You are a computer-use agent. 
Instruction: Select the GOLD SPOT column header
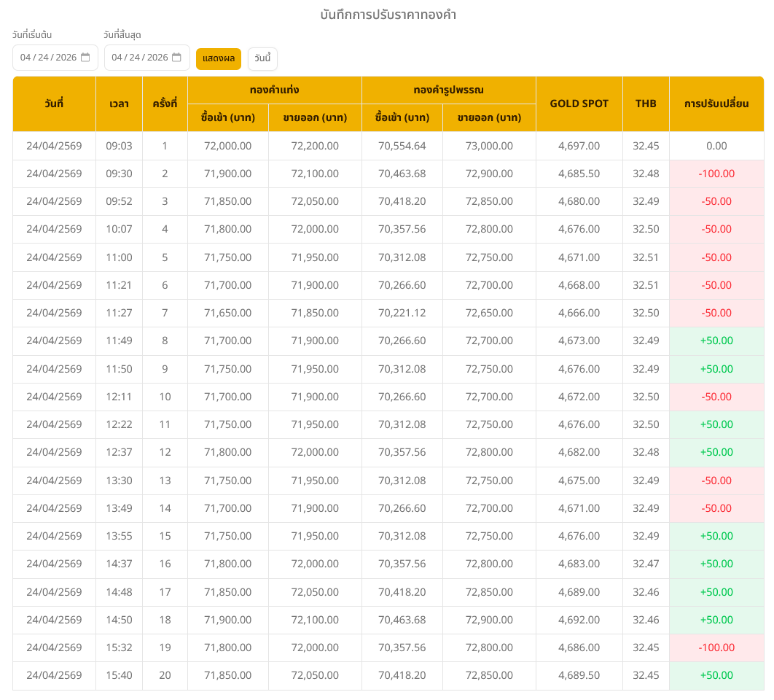tap(579, 104)
